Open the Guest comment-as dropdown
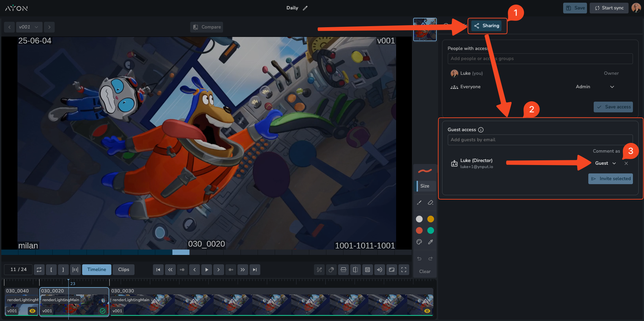The height and width of the screenshot is (321, 644). point(606,163)
